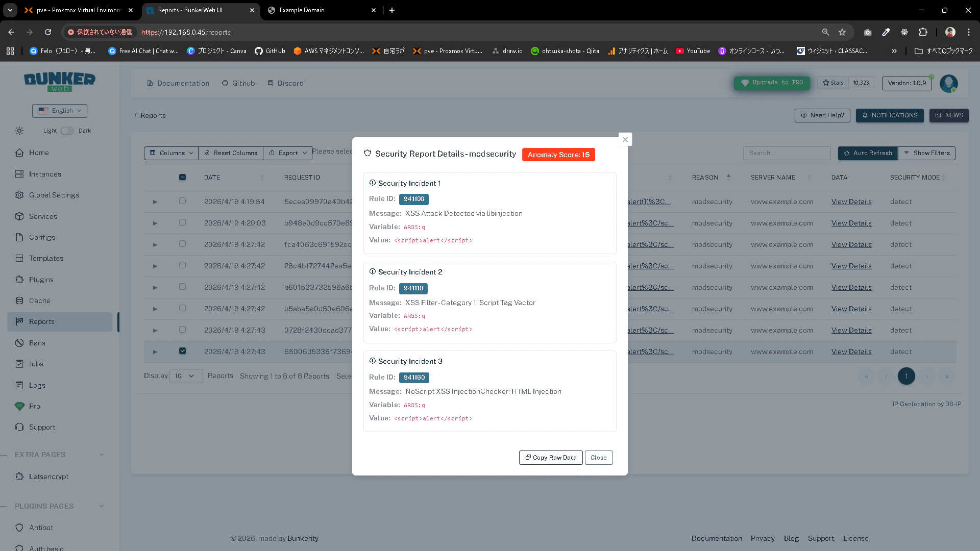Open the NOTIFICATIONS button
The width and height of the screenshot is (980, 551).
(x=890, y=115)
